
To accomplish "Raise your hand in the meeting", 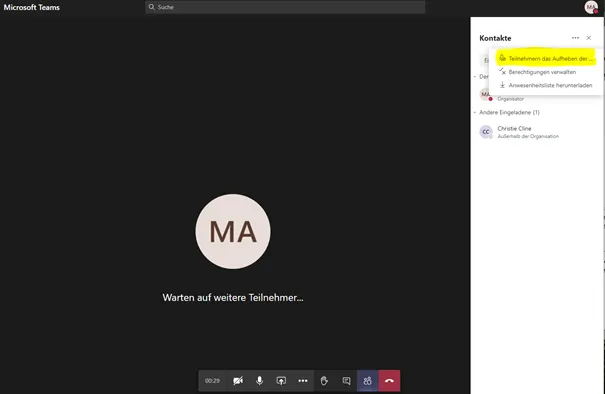I will pos(324,381).
